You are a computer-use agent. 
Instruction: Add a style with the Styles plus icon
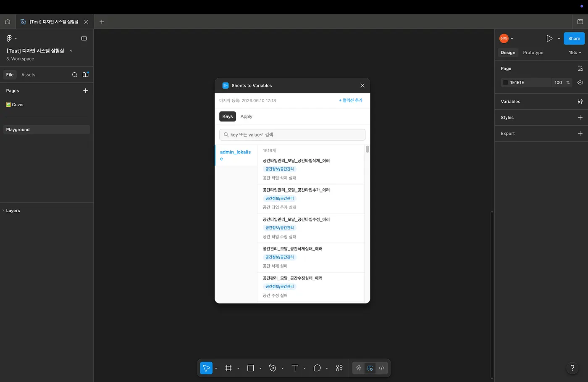[580, 118]
